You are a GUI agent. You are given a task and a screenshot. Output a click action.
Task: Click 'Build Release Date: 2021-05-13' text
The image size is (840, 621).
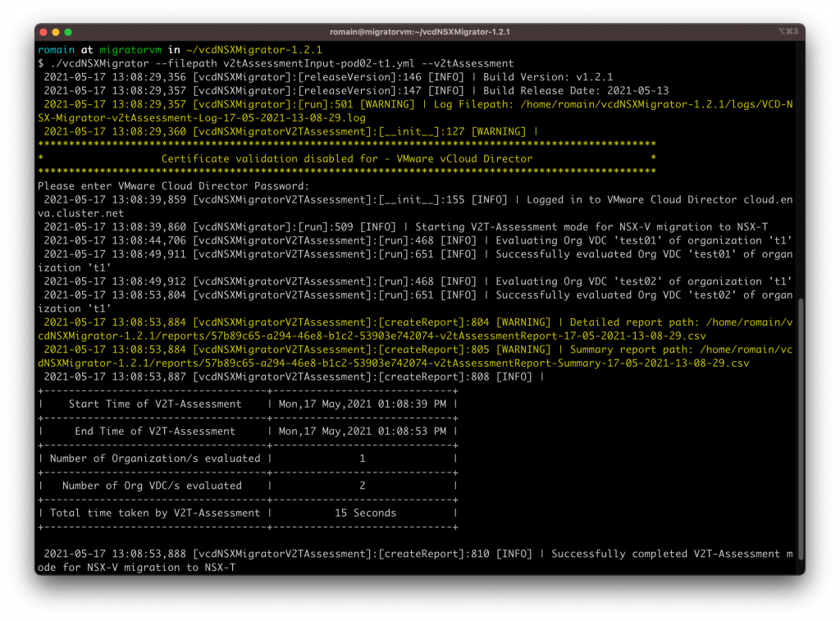pyautogui.click(x=576, y=91)
